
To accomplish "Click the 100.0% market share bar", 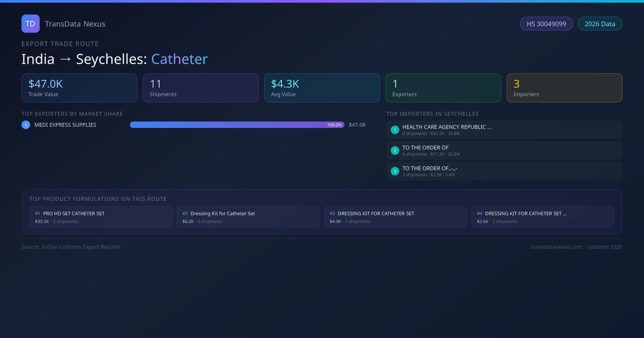I will (x=237, y=125).
